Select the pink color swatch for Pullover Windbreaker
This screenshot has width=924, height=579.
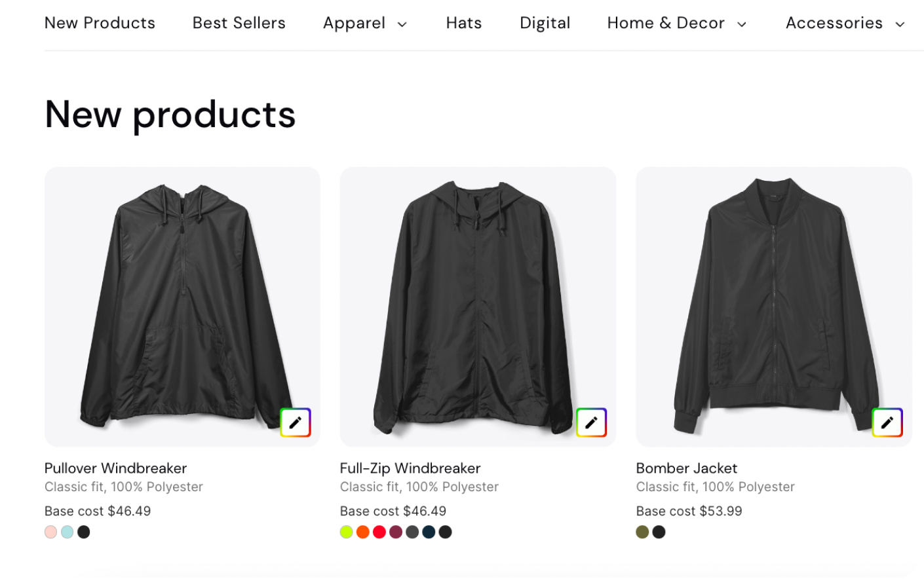tap(50, 532)
